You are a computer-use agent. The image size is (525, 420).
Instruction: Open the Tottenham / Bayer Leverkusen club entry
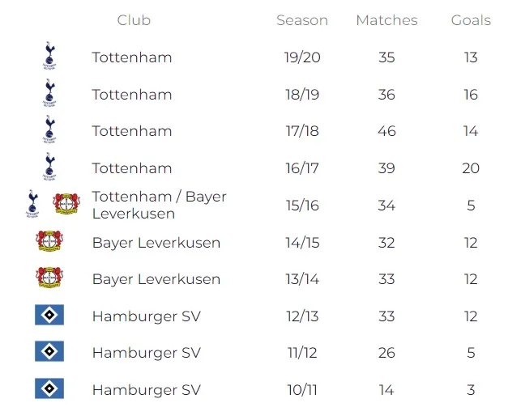(159, 206)
